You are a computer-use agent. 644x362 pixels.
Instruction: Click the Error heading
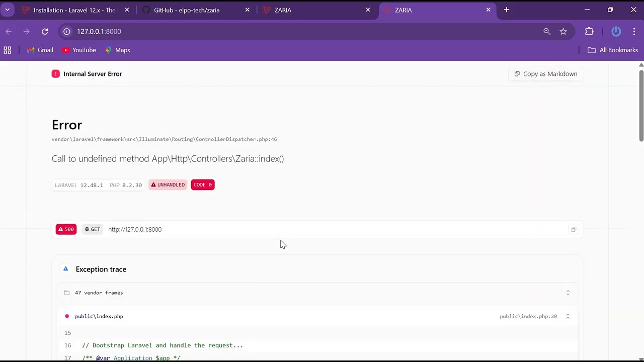tap(67, 125)
